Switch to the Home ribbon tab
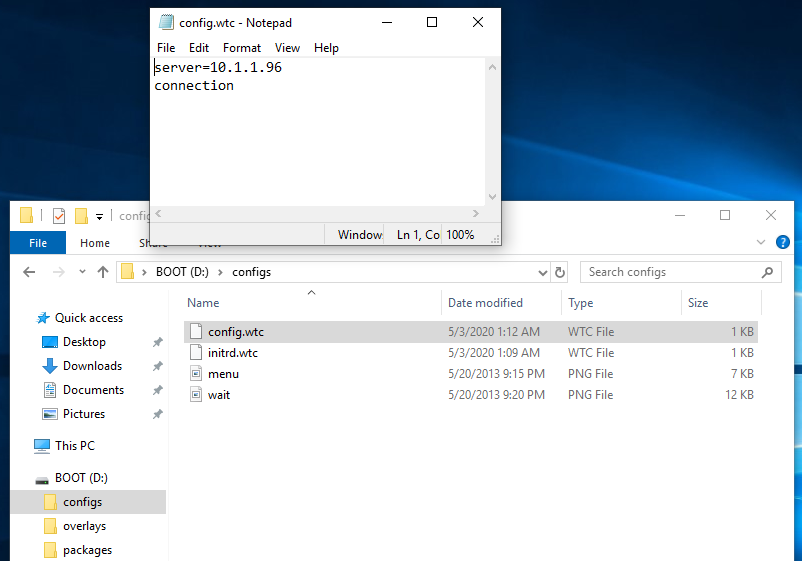Image resolution: width=802 pixels, height=561 pixels. [x=95, y=243]
